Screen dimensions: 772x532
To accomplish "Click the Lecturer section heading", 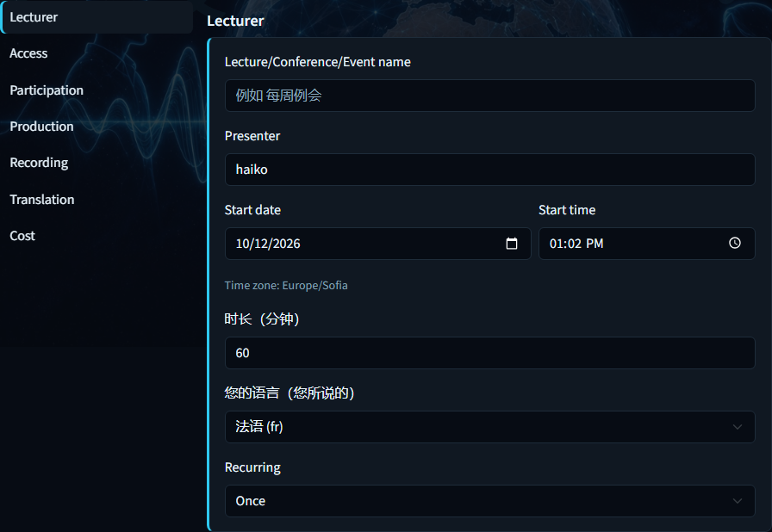I will (x=235, y=21).
